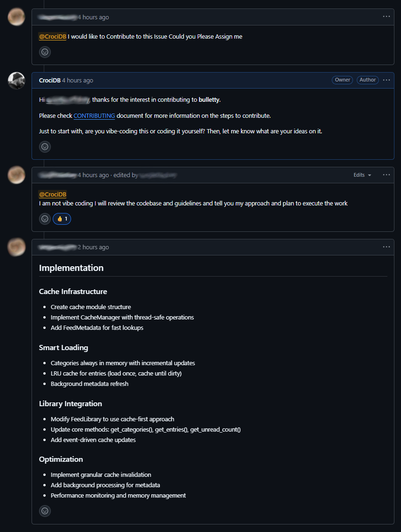
Task: Click the kebab menu on the Implementation comment
Action: 386,246
